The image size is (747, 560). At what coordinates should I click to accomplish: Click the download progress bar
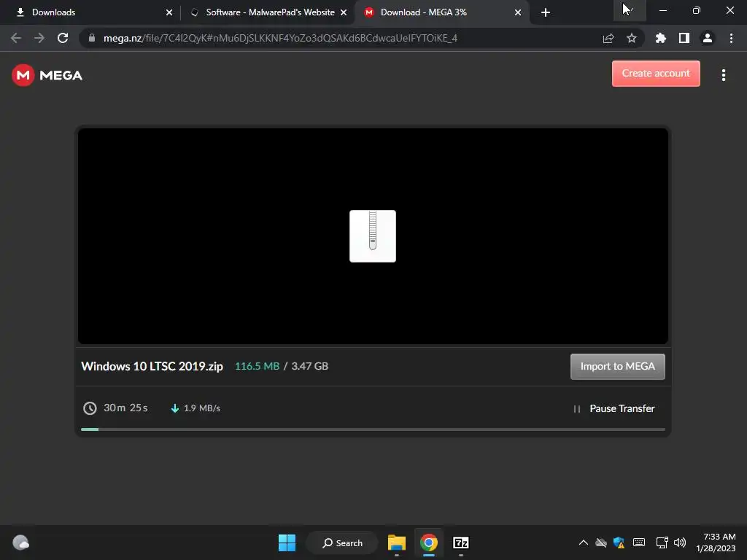click(x=373, y=429)
